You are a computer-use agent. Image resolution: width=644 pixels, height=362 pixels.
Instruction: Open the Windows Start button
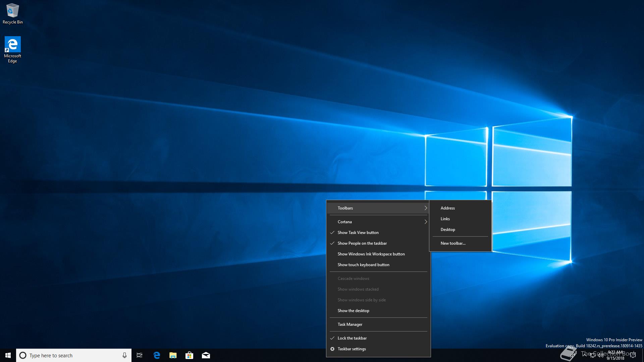point(8,355)
